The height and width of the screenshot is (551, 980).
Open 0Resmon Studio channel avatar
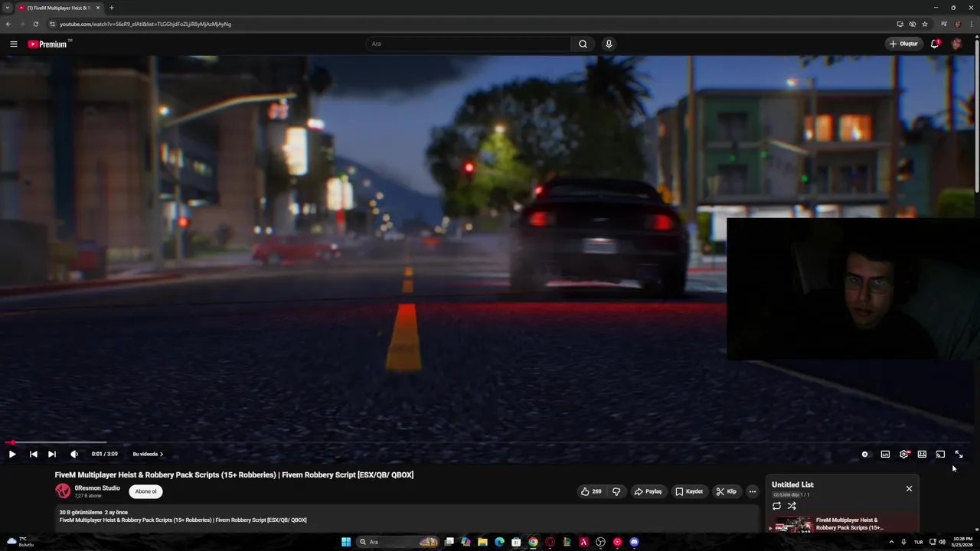click(x=63, y=491)
